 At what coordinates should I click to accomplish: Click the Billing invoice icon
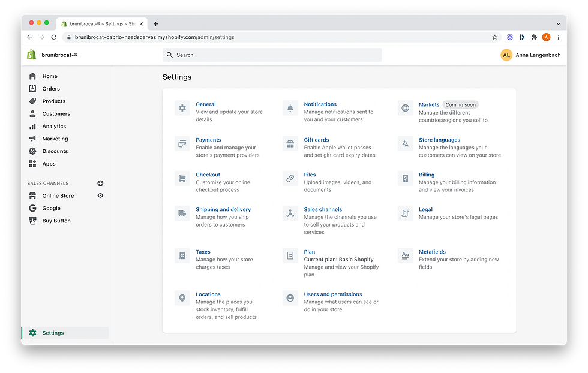click(405, 179)
